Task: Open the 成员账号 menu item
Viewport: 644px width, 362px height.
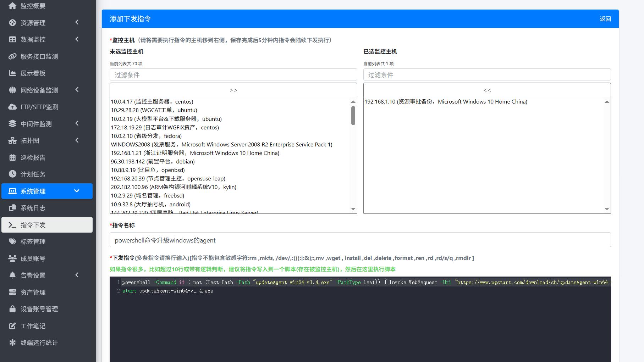Action: [x=33, y=258]
